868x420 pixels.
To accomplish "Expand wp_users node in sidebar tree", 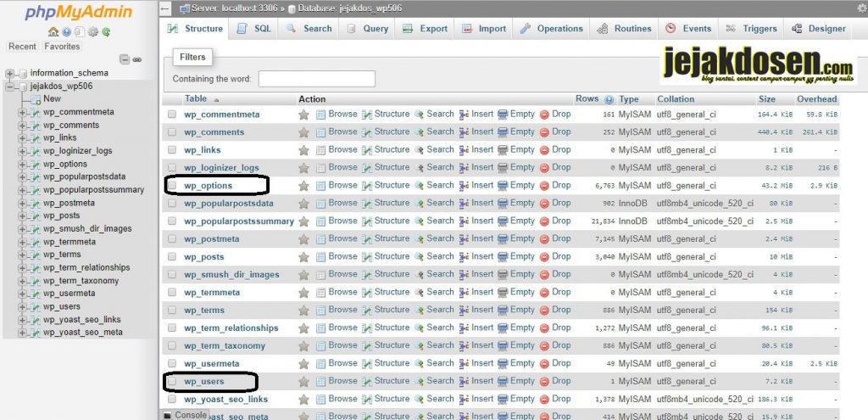I will pyautogui.click(x=23, y=307).
